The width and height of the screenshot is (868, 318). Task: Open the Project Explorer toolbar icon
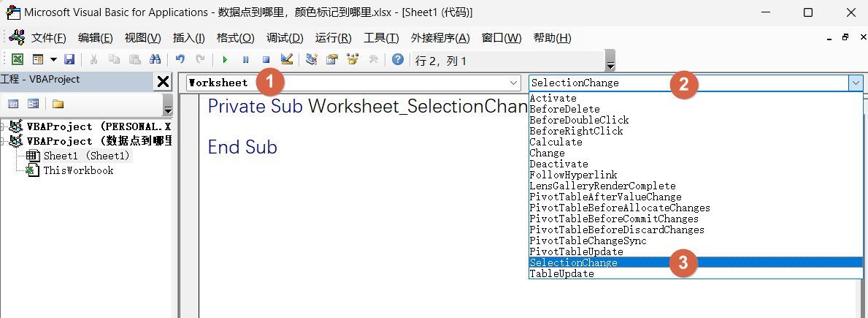(312, 60)
